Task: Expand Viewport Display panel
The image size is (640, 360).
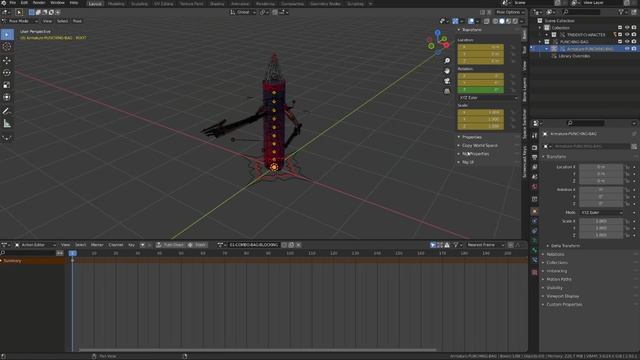Action: [562, 296]
